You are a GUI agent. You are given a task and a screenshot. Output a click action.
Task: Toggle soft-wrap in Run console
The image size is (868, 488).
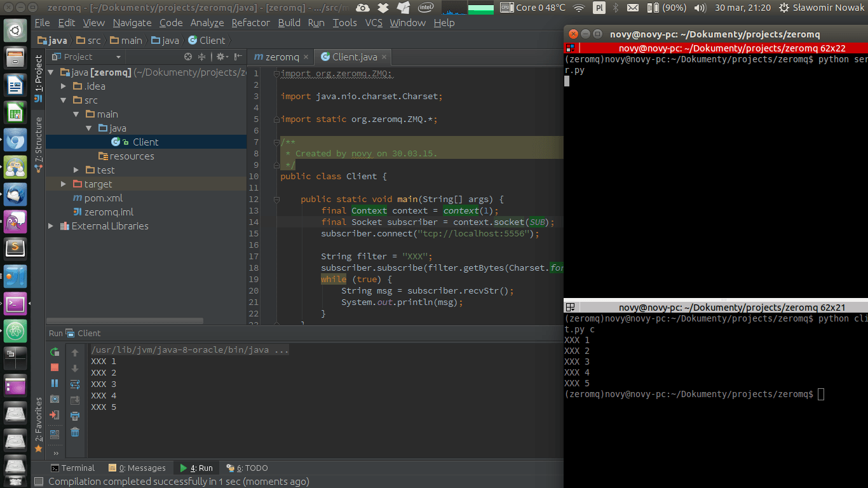[x=75, y=384]
